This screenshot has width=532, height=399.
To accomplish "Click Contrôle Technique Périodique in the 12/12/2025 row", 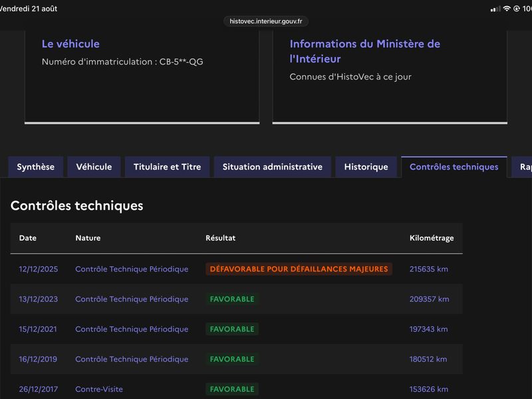I will (132, 269).
